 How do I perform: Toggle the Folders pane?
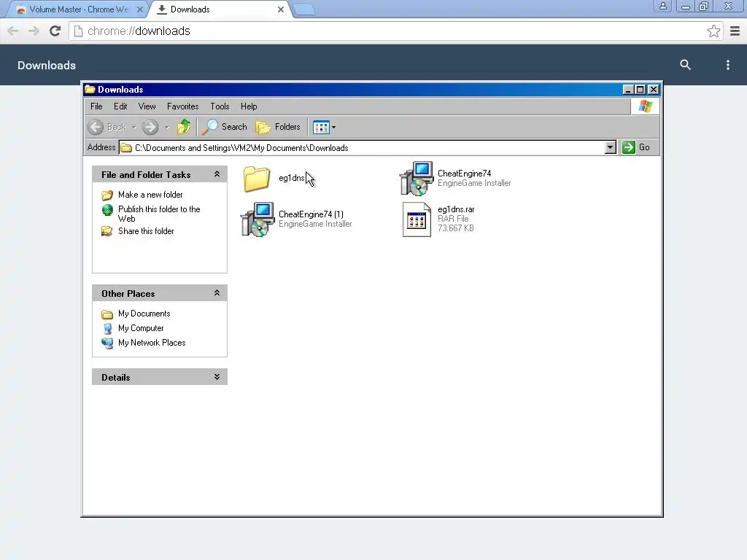[278, 127]
